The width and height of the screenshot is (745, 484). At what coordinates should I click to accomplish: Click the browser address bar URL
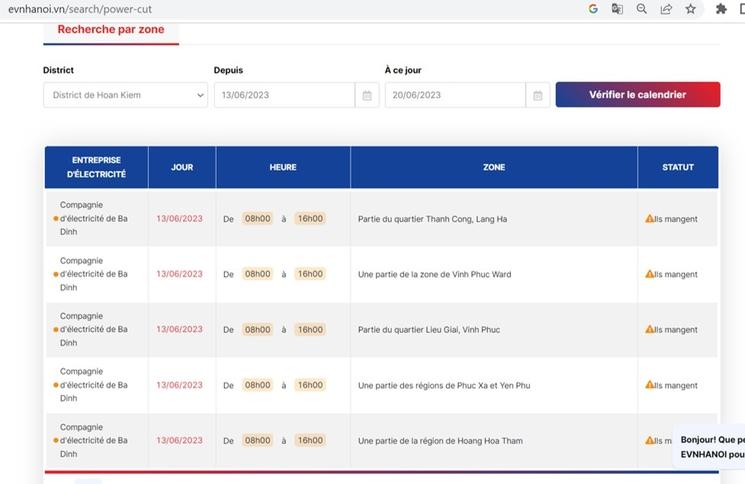pyautogui.click(x=80, y=9)
